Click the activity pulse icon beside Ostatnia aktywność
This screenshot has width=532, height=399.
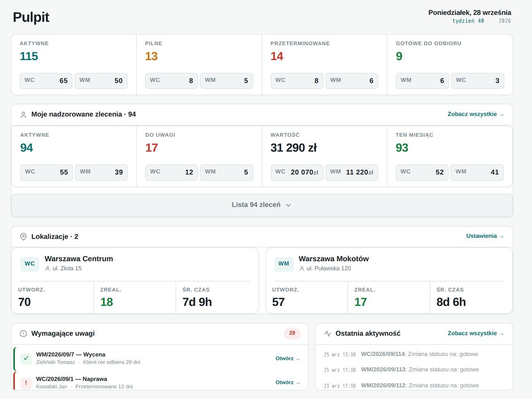point(328,334)
